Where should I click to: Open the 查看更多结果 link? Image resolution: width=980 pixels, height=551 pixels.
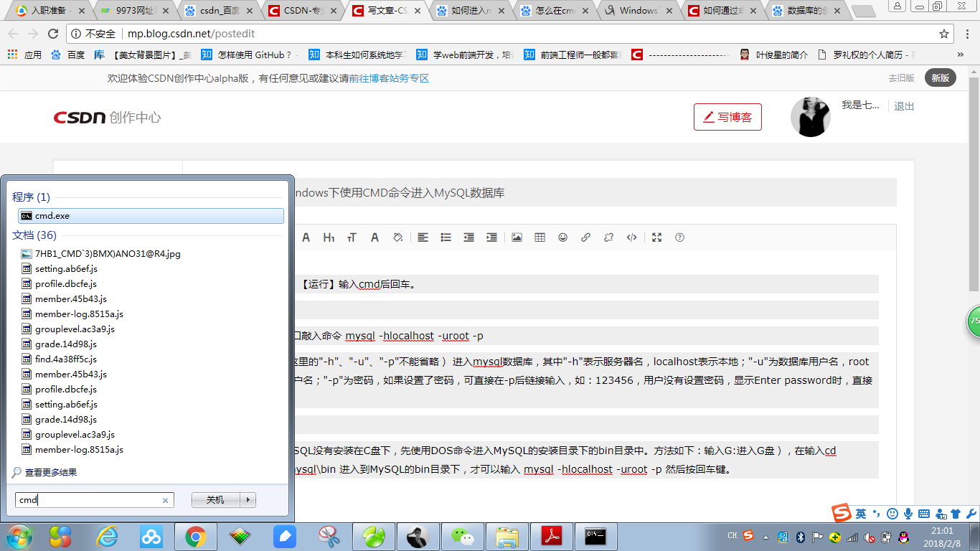[x=50, y=472]
